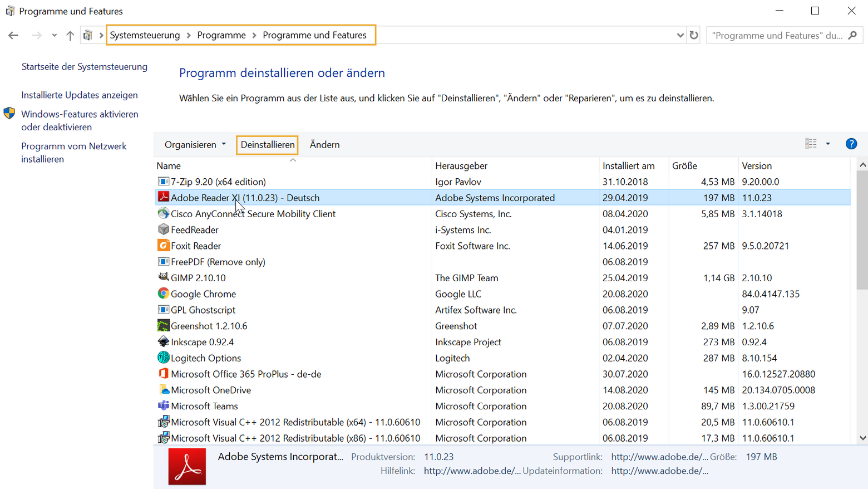The width and height of the screenshot is (868, 489).
Task: Expand the recent locations chevron next to back arrow
Action: tap(54, 35)
